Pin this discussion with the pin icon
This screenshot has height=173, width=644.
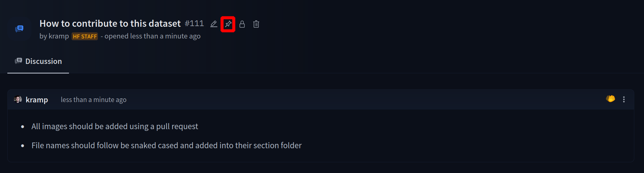(x=228, y=24)
